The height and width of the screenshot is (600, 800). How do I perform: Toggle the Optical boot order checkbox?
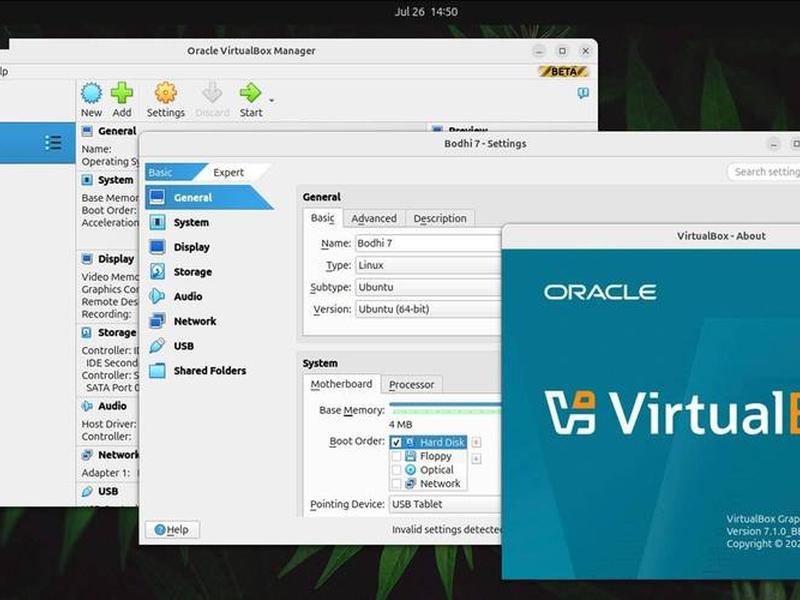396,470
